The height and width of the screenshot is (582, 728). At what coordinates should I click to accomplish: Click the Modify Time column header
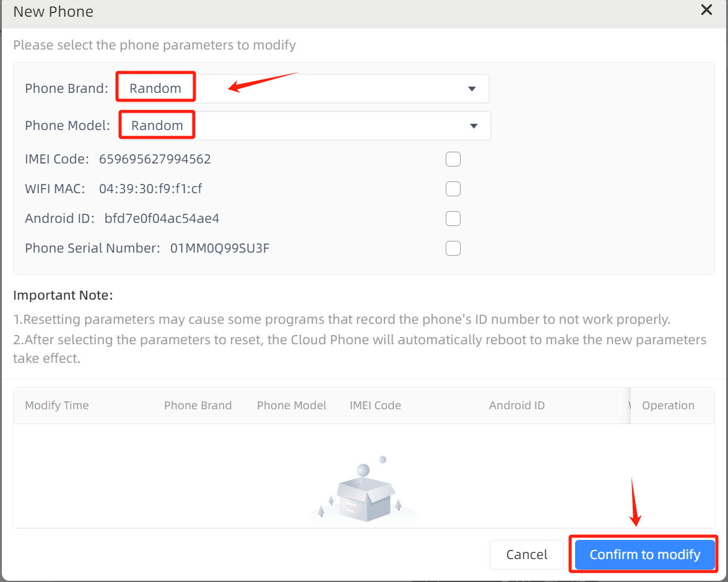(57, 406)
